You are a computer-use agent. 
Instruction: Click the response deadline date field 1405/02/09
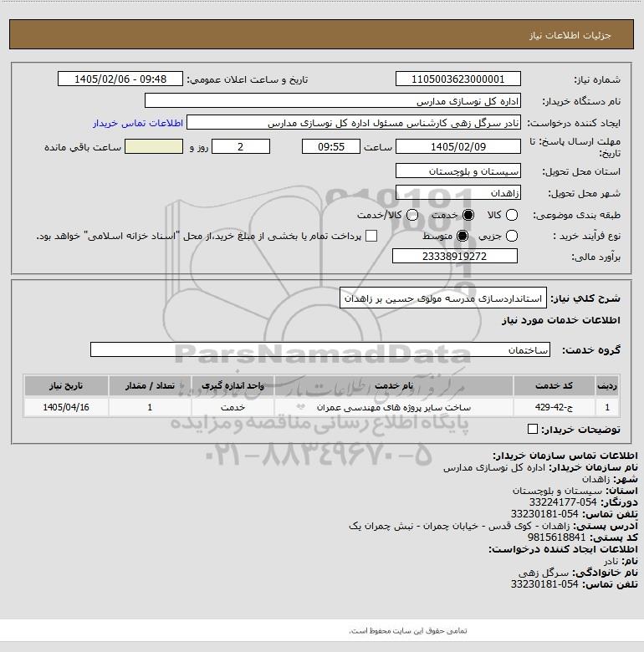(x=458, y=146)
